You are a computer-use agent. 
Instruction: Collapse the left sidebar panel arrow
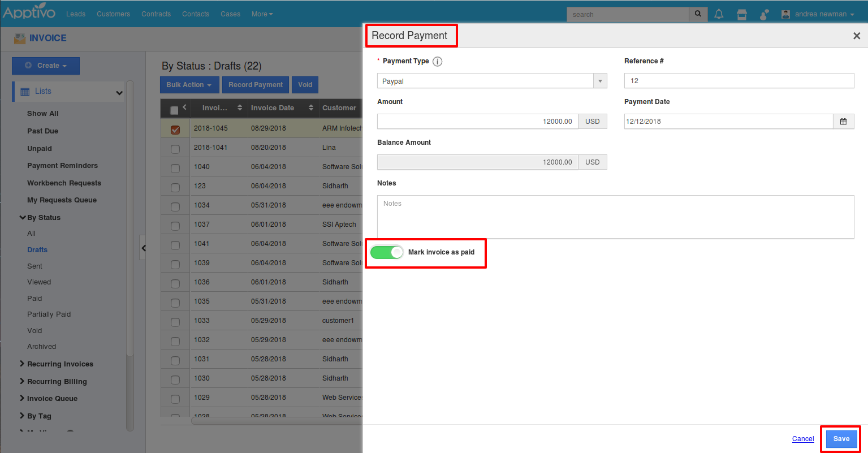tap(143, 248)
